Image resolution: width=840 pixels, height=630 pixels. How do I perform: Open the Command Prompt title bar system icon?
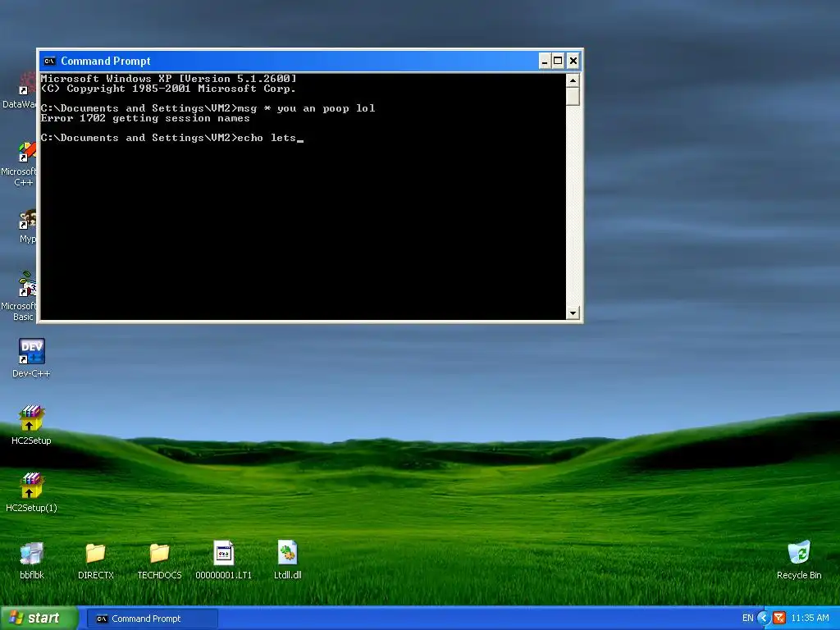(49, 61)
